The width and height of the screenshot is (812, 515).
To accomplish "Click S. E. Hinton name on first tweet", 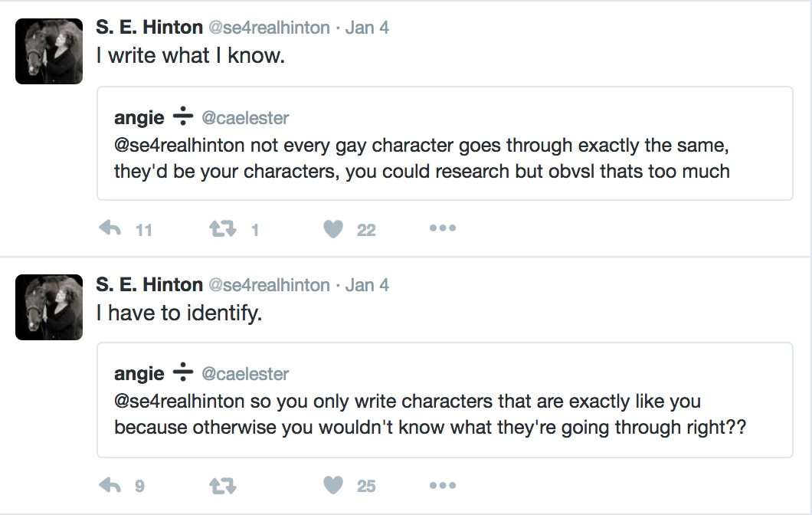I will [149, 28].
